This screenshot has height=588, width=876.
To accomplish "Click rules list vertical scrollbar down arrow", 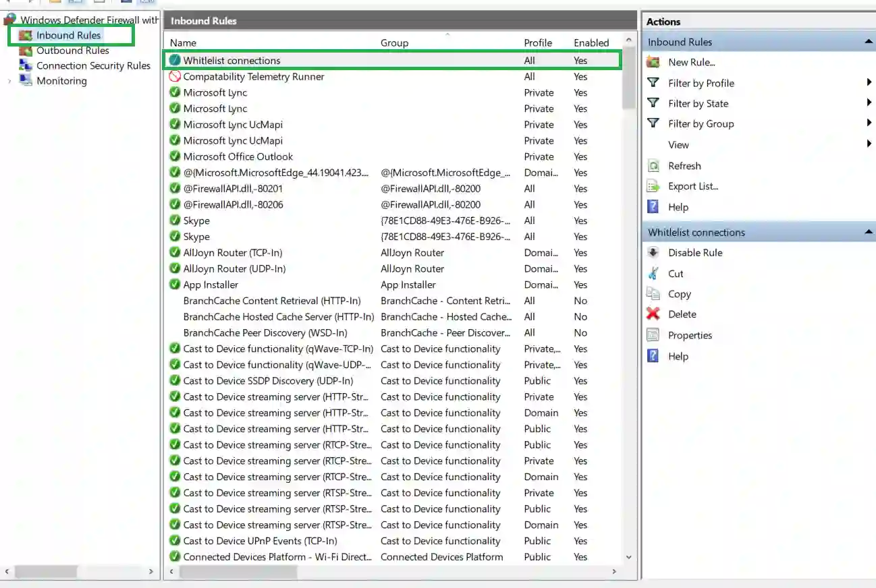I will click(629, 557).
